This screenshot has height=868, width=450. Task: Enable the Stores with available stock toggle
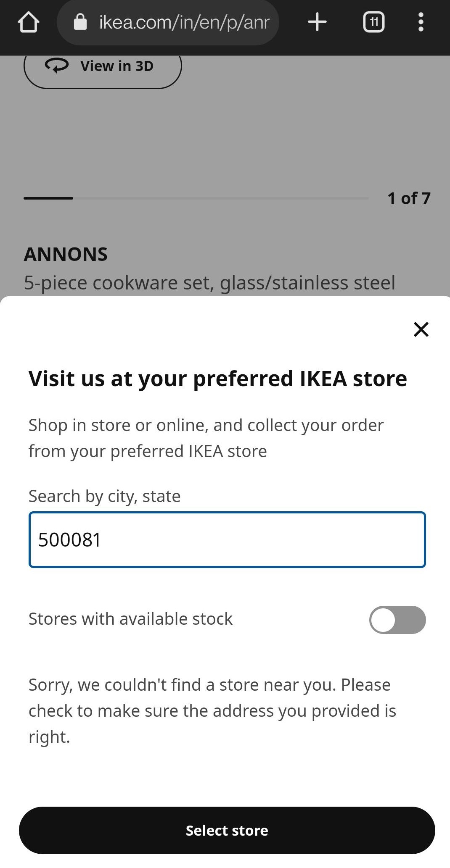(397, 620)
